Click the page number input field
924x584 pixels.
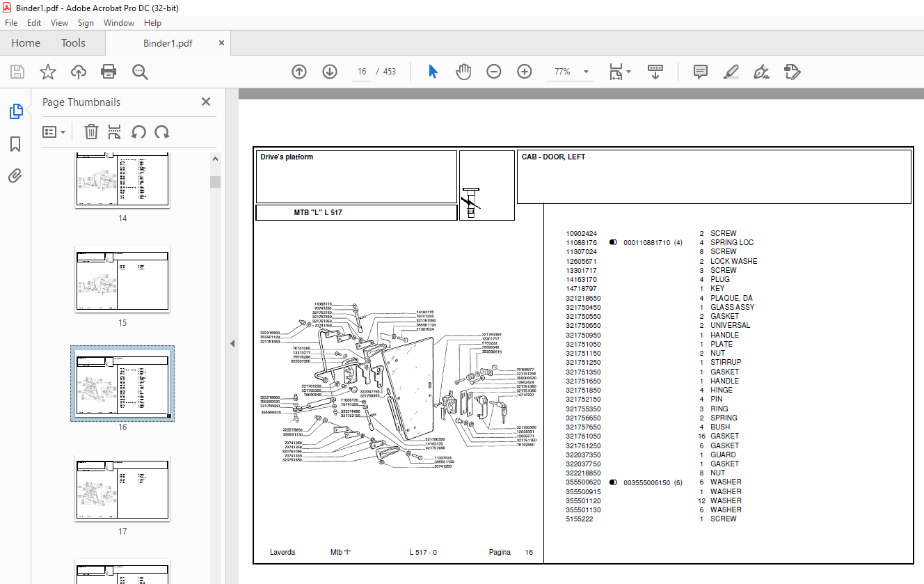(x=362, y=72)
